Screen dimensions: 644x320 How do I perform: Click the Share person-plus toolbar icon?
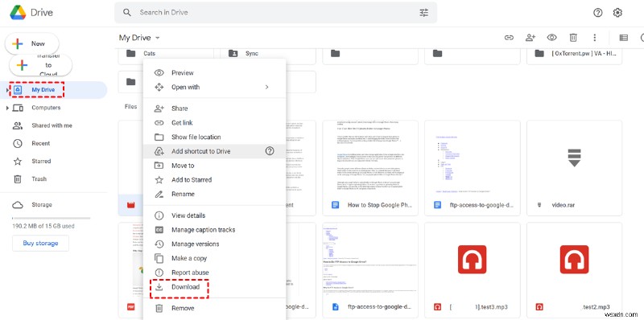coord(530,38)
